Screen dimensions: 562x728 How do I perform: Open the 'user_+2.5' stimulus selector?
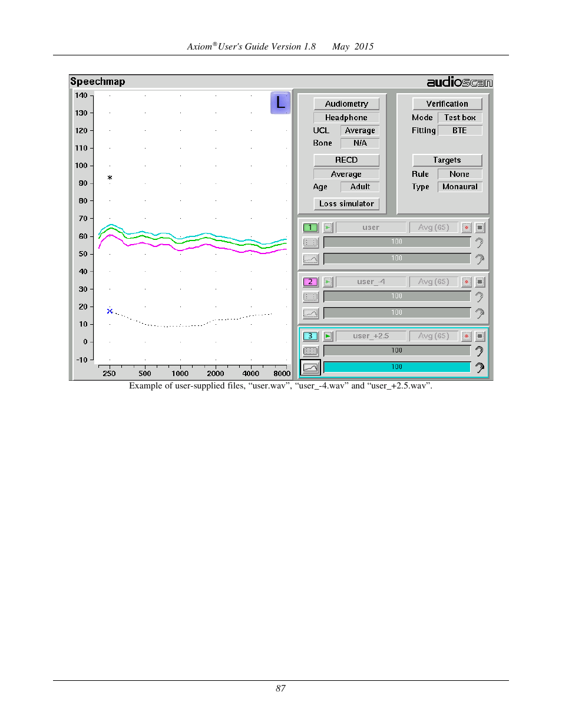tap(371, 336)
